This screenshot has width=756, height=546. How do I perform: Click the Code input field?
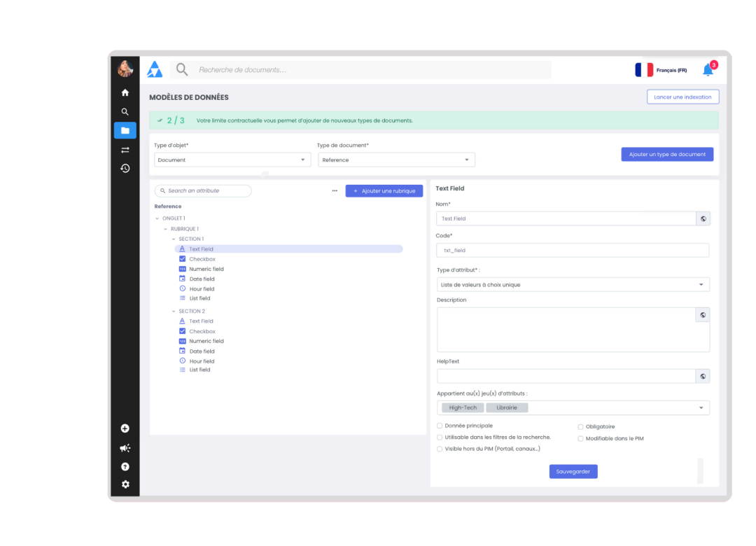click(573, 251)
